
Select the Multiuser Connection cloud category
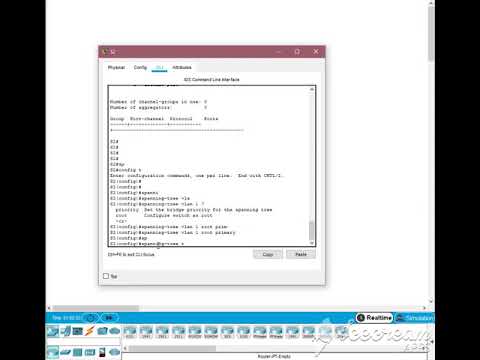coord(114,331)
